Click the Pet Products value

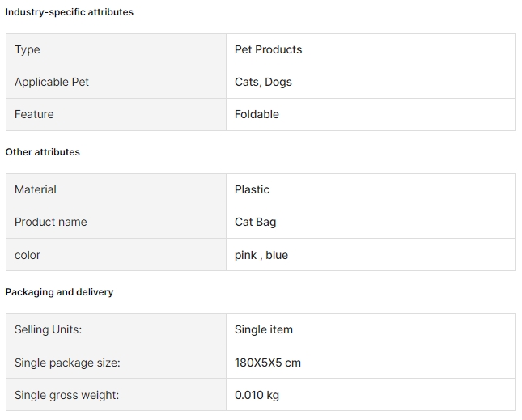pyautogui.click(x=269, y=49)
